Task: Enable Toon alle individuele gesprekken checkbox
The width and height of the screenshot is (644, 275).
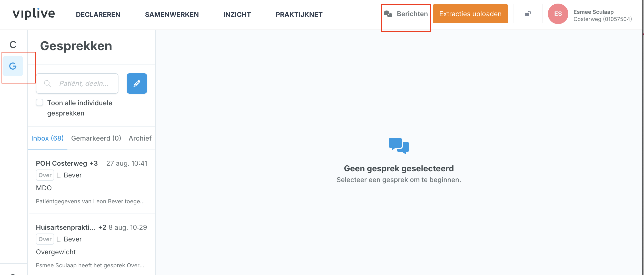Action: coord(39,103)
